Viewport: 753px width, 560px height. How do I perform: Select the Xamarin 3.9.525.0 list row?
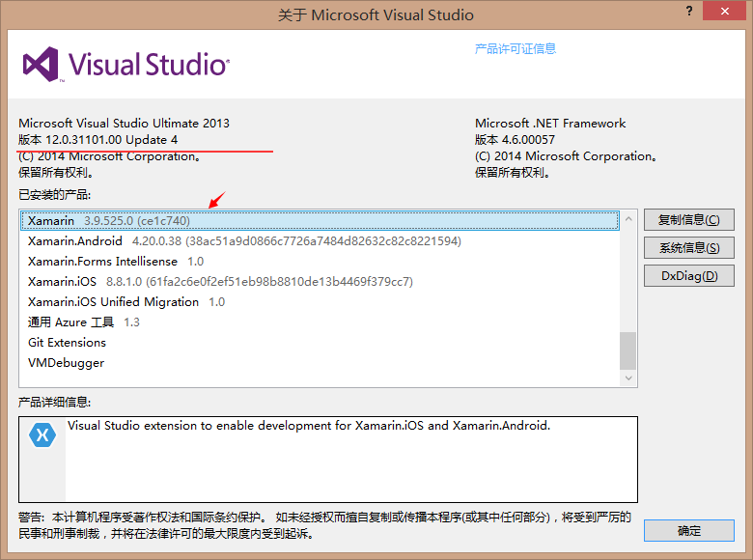pyautogui.click(x=320, y=221)
